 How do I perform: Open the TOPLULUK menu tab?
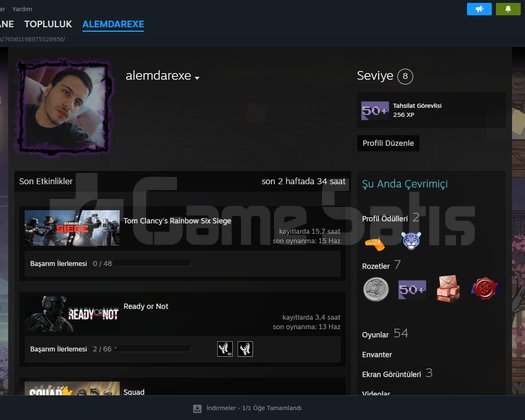click(x=48, y=24)
